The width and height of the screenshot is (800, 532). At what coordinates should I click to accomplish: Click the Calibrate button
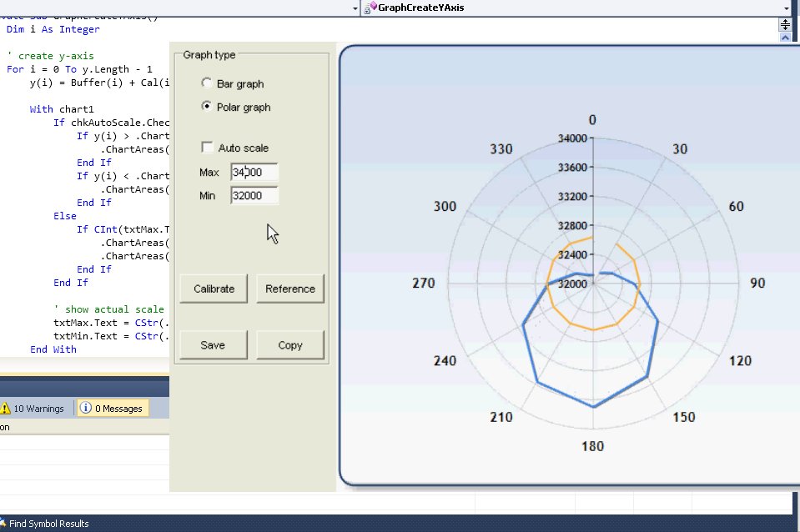coord(214,289)
